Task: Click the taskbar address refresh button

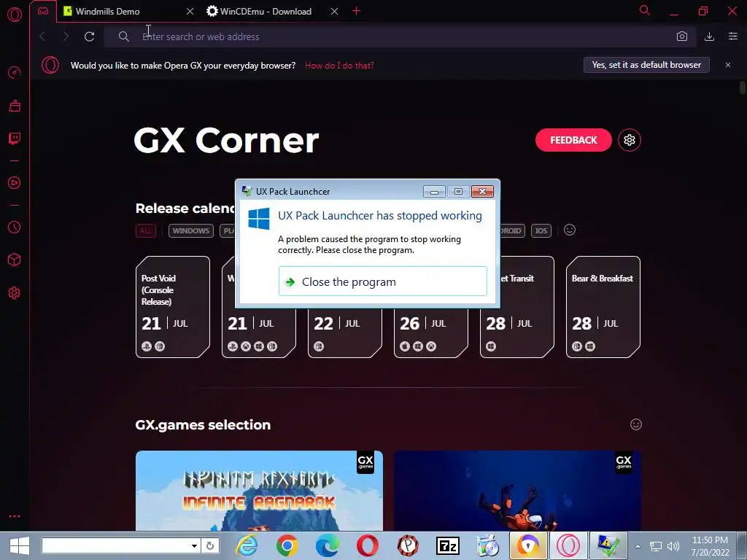Action: tap(209, 545)
